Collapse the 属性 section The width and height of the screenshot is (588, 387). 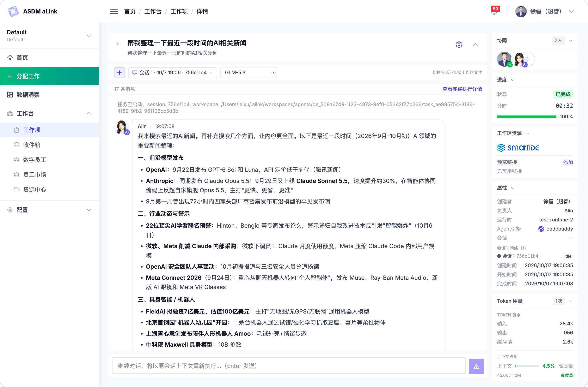[513, 188]
